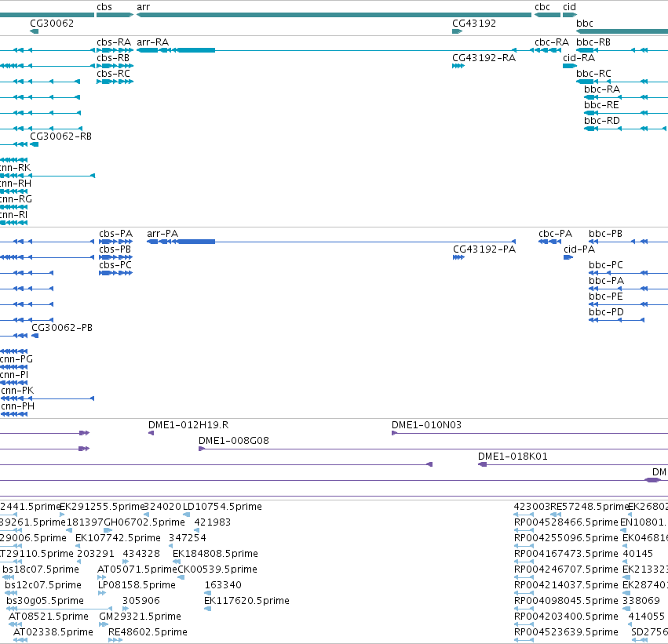
Task: Click "bbc-PC" protein label
Action: [x=606, y=266]
